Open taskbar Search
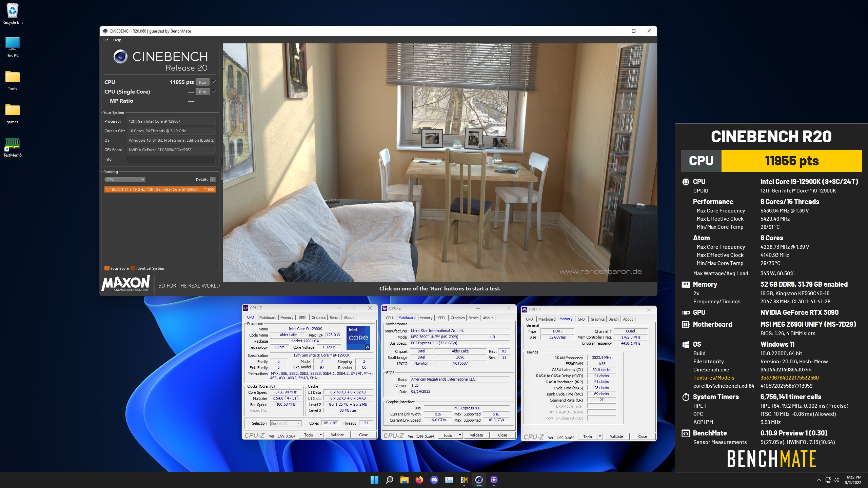Screen dimensions: 868x488 [389, 480]
